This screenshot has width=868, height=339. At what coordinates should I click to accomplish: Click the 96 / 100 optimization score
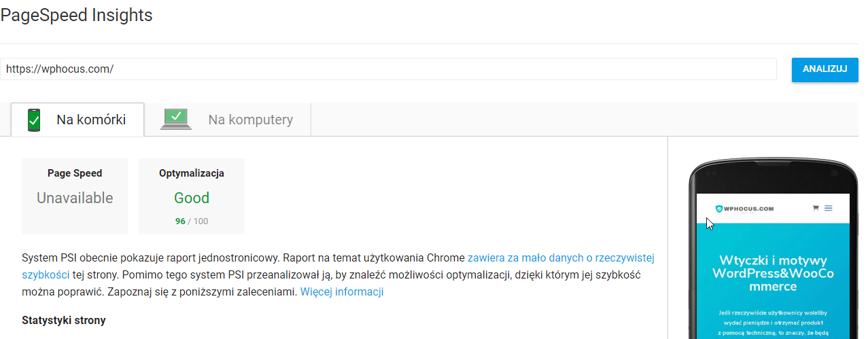[x=192, y=221]
